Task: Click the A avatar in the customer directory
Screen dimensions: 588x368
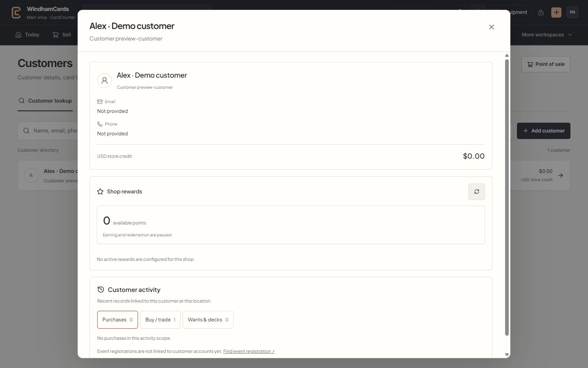Action: (31, 175)
